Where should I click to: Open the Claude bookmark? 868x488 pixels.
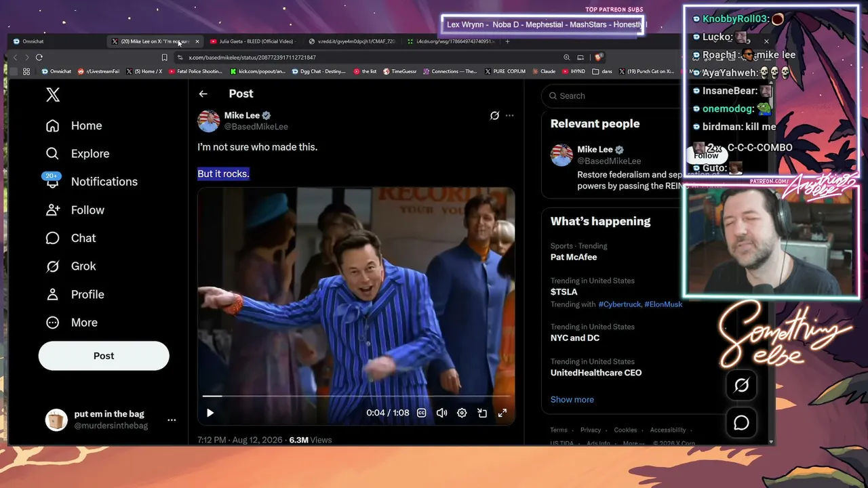(x=544, y=71)
